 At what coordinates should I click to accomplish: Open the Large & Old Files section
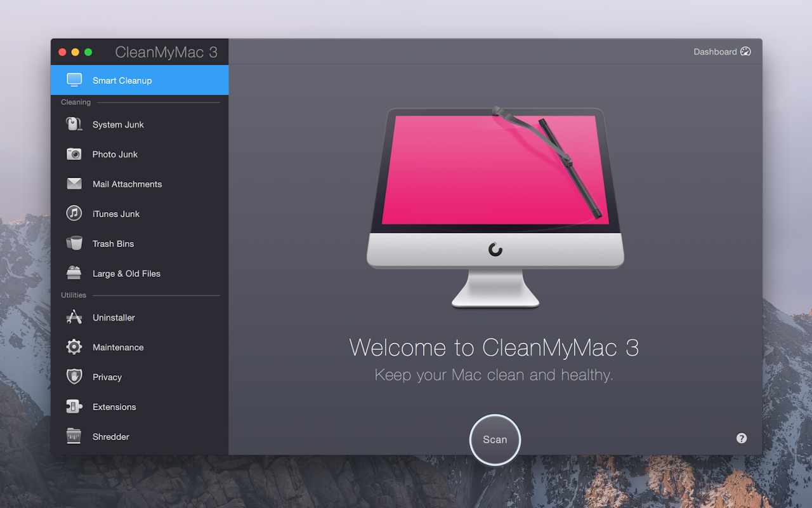[x=126, y=274]
